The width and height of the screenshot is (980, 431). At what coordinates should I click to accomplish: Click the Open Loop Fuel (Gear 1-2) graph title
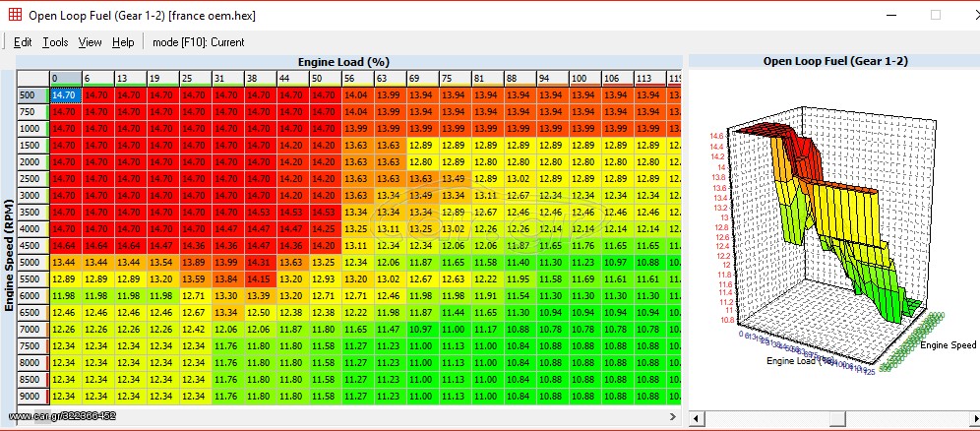point(835,61)
